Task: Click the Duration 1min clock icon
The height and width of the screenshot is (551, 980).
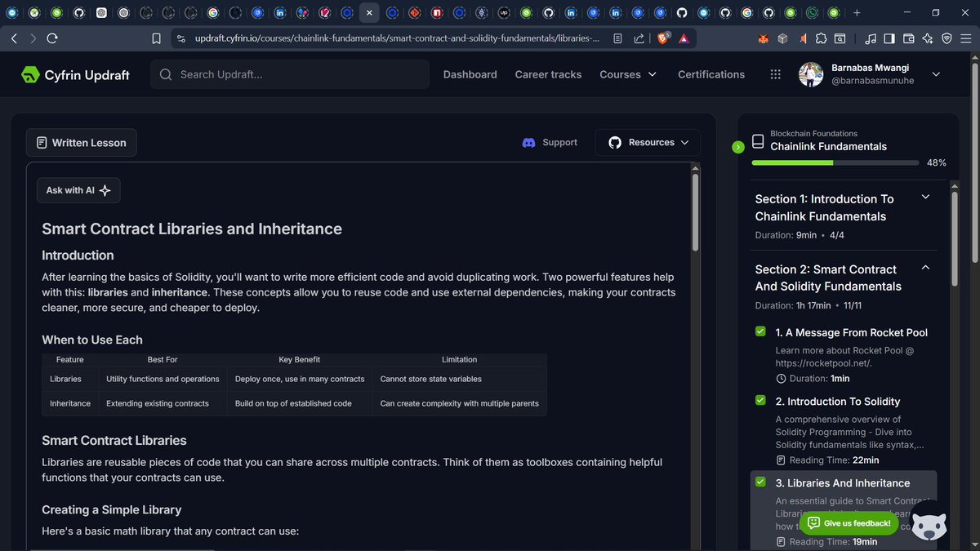Action: pos(781,379)
